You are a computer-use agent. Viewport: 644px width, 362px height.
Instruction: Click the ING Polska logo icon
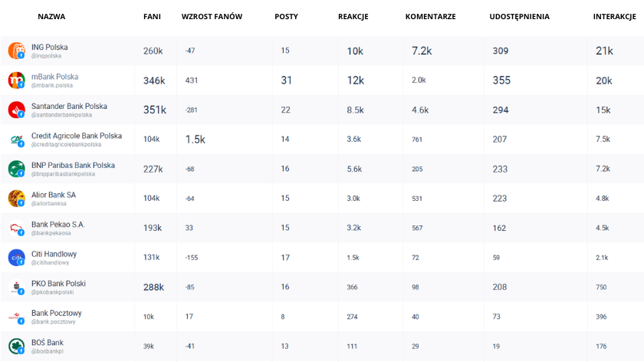pyautogui.click(x=16, y=51)
